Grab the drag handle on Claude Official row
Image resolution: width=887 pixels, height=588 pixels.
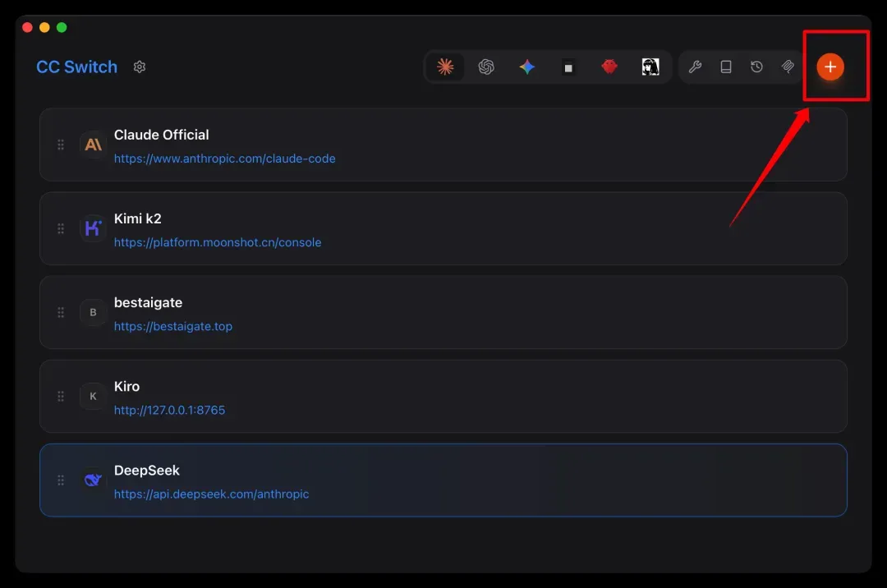[x=61, y=145]
